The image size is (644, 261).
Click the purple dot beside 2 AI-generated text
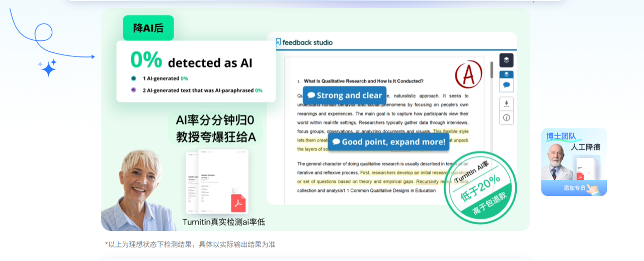[133, 90]
